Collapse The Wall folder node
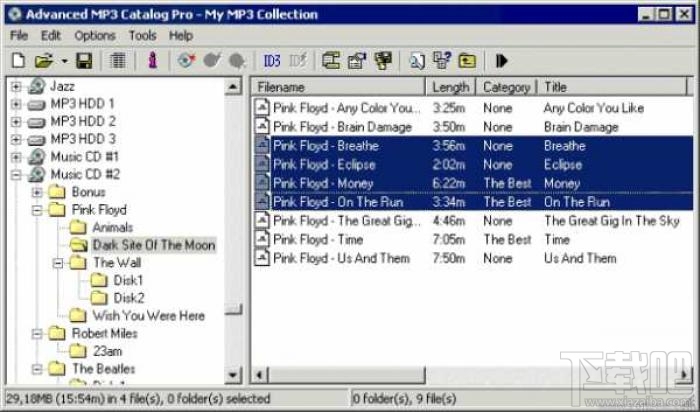 point(58,263)
